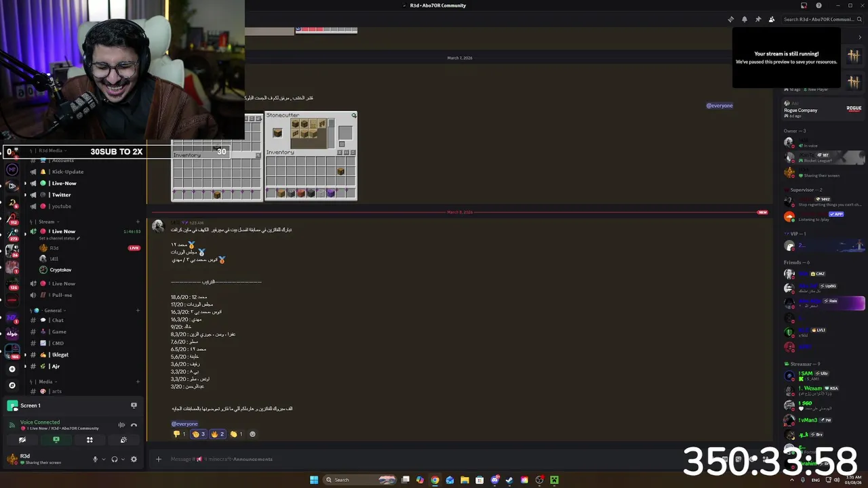Image resolution: width=868 pixels, height=488 pixels.
Task: Toggle the thumbs-down reaction with count 1
Action: (x=179, y=434)
